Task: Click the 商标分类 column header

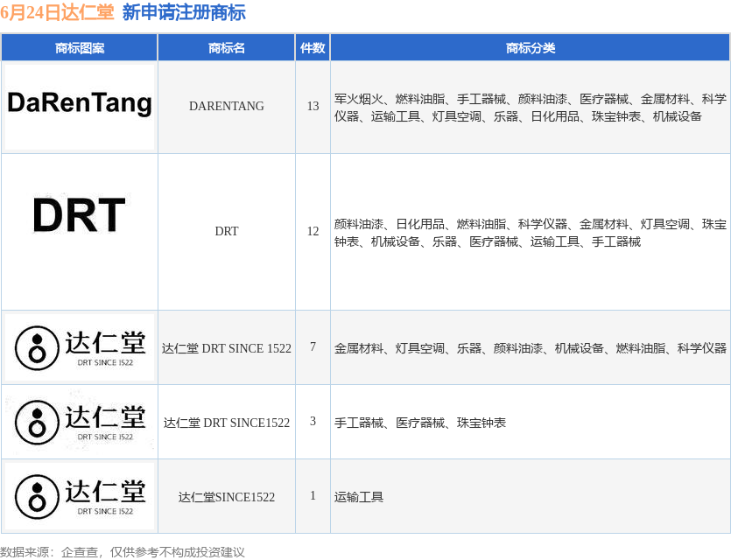Action: pos(531,47)
